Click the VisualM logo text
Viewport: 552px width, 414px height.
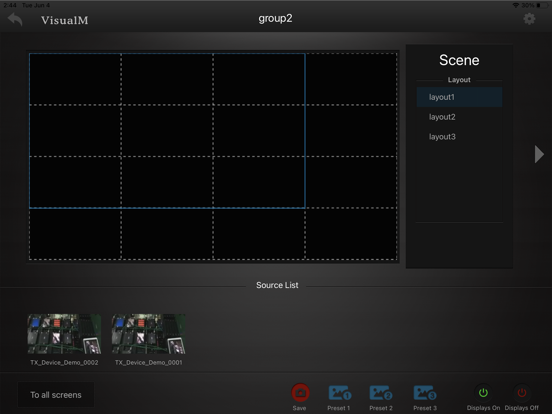[65, 20]
